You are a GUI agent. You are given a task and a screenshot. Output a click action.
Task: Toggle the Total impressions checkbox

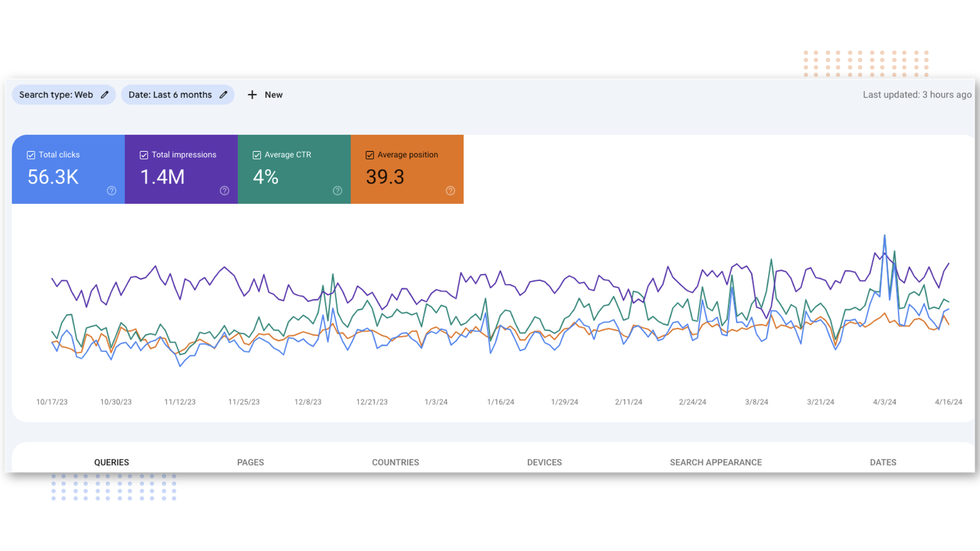tap(144, 155)
